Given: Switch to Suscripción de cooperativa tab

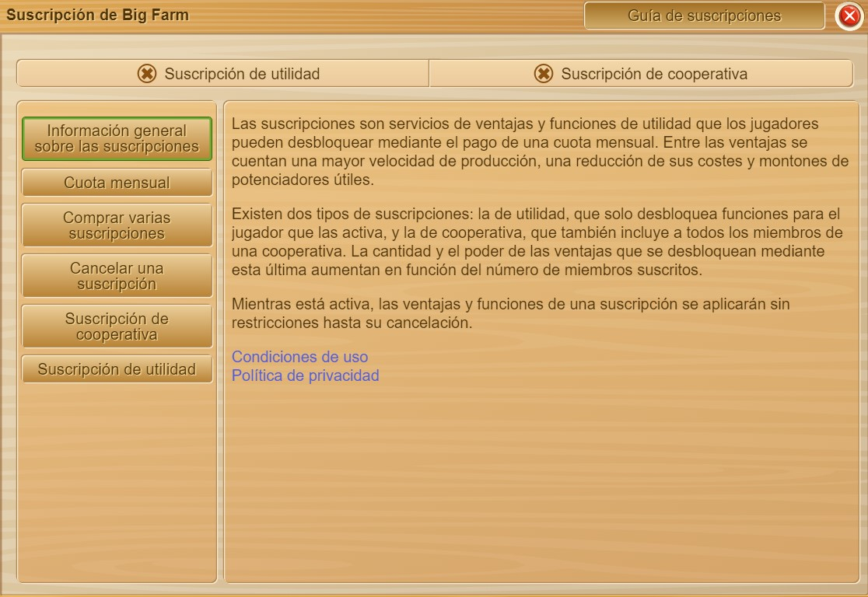Looking at the screenshot, I should click(x=641, y=74).
